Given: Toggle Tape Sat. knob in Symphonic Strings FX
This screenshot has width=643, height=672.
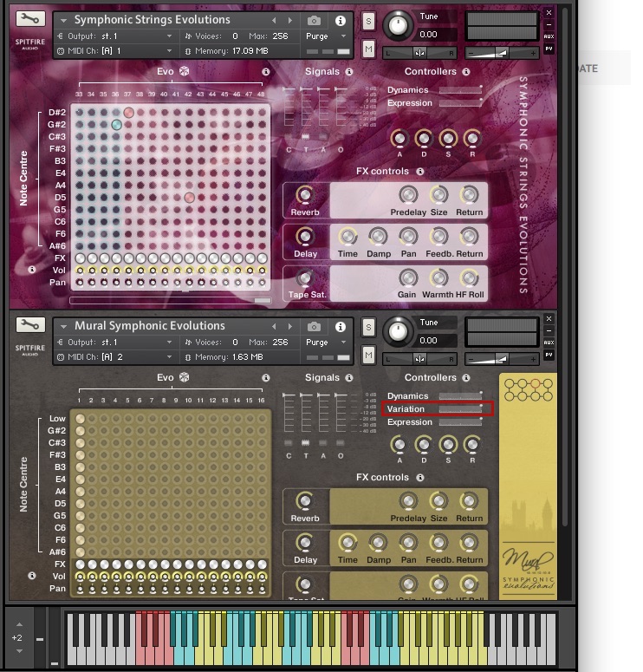Looking at the screenshot, I should 305,277.
